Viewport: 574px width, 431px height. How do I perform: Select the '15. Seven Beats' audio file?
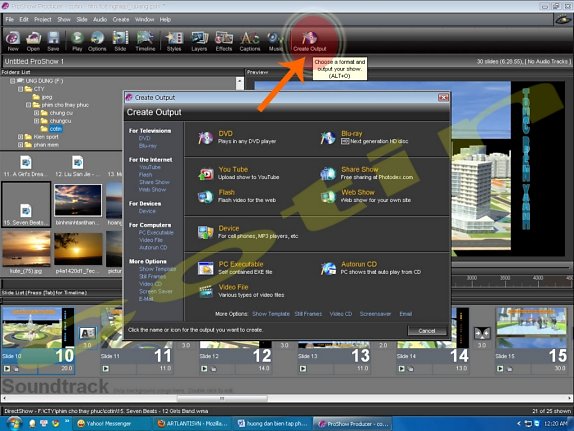(x=26, y=205)
